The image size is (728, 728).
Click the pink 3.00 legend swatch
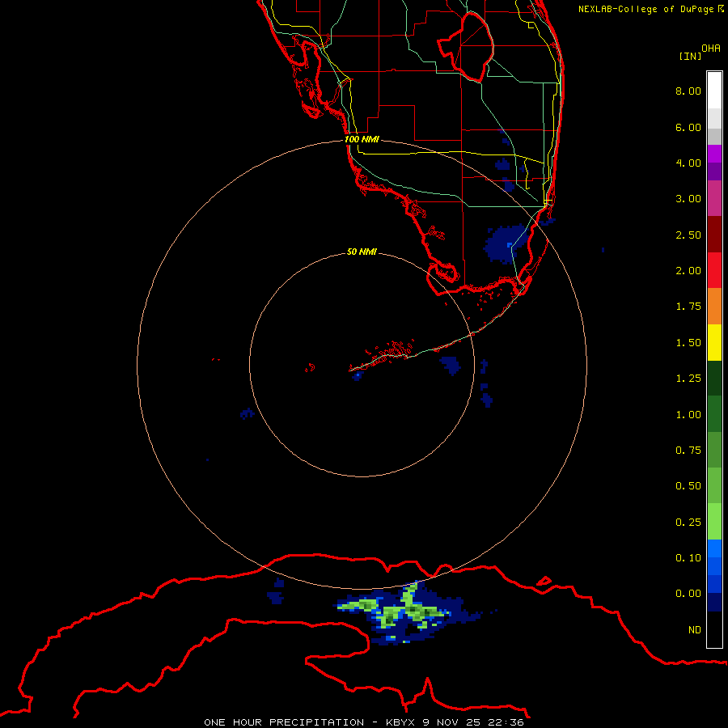click(x=714, y=198)
